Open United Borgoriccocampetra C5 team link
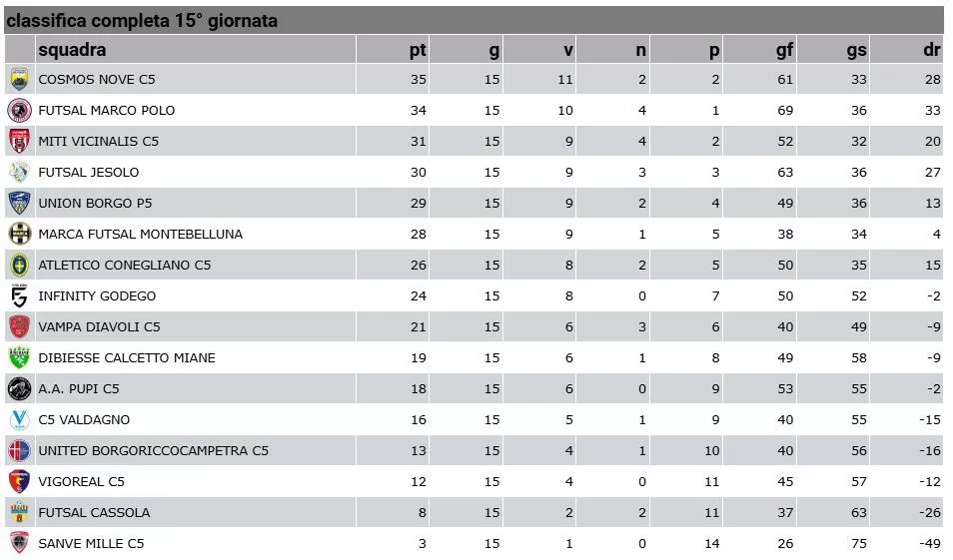 (x=153, y=450)
